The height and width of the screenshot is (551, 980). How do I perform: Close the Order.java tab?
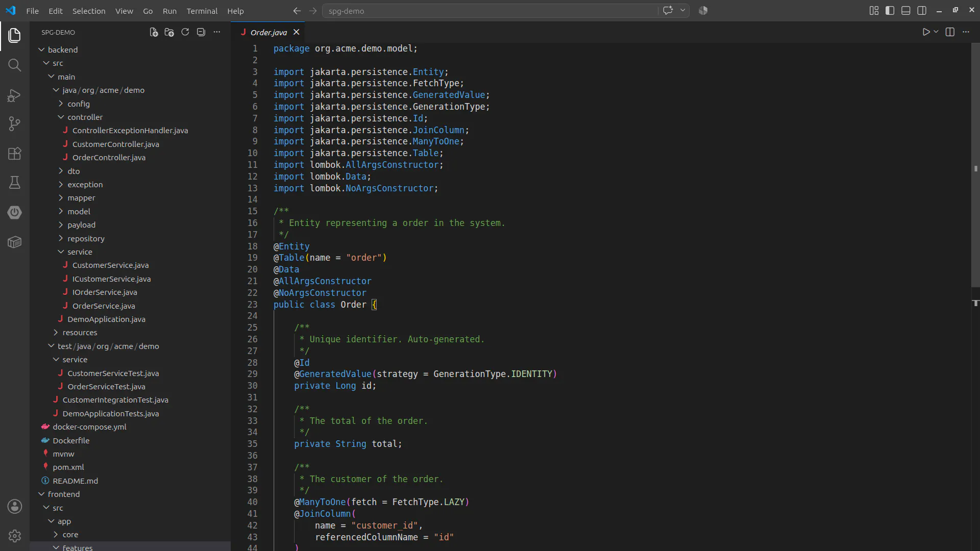point(296,32)
